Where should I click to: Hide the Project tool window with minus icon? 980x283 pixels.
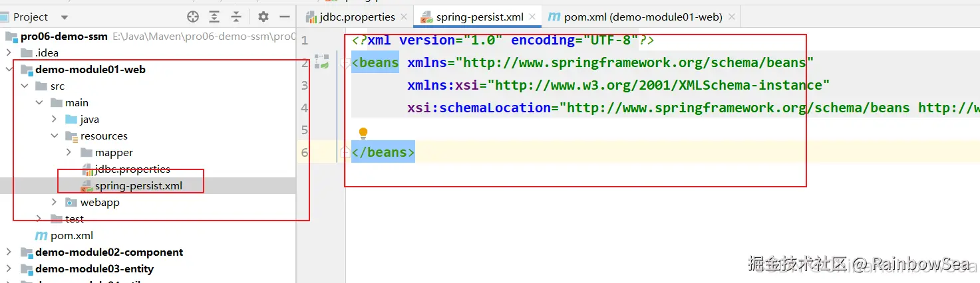pyautogui.click(x=285, y=17)
